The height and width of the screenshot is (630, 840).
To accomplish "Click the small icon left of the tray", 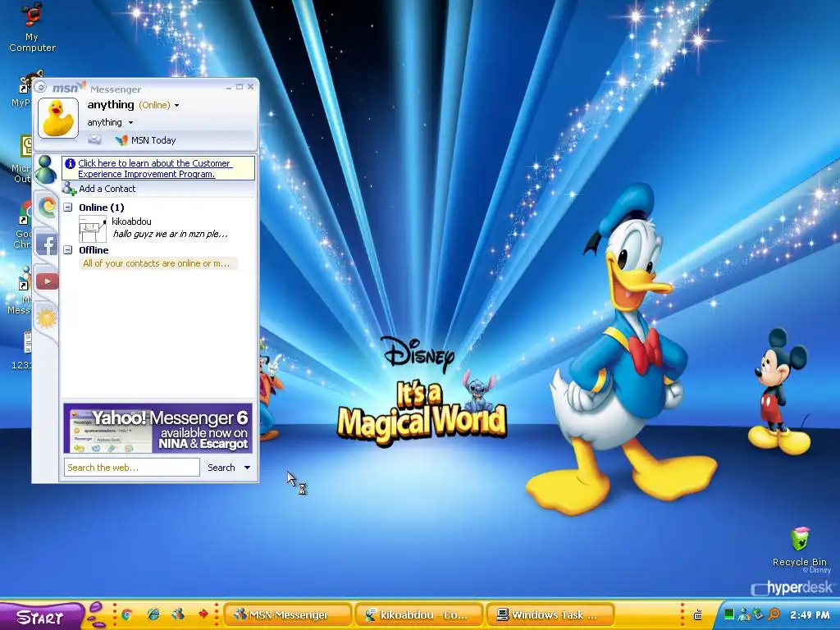I will point(698,615).
